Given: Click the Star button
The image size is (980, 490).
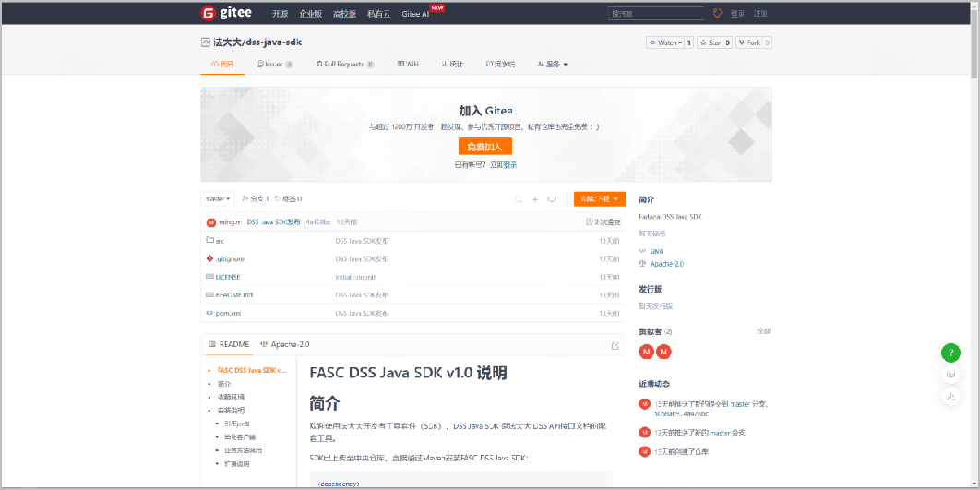Looking at the screenshot, I should pos(711,42).
